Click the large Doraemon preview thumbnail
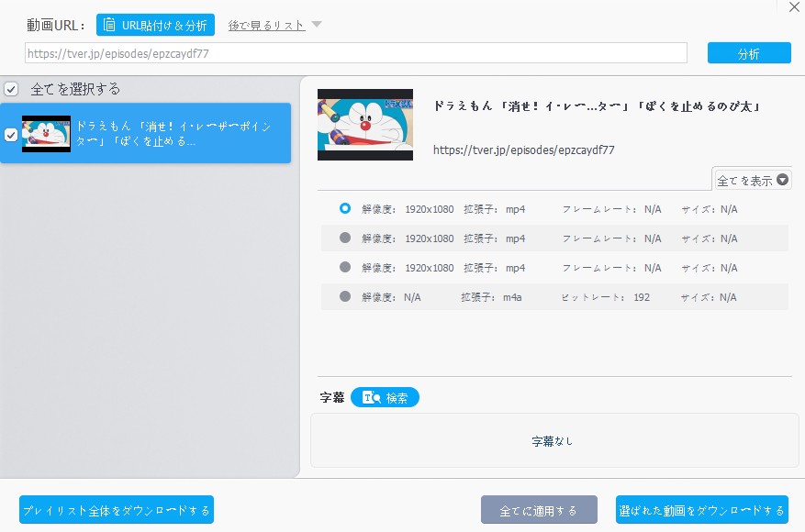This screenshot has width=805, height=532. pos(365,125)
